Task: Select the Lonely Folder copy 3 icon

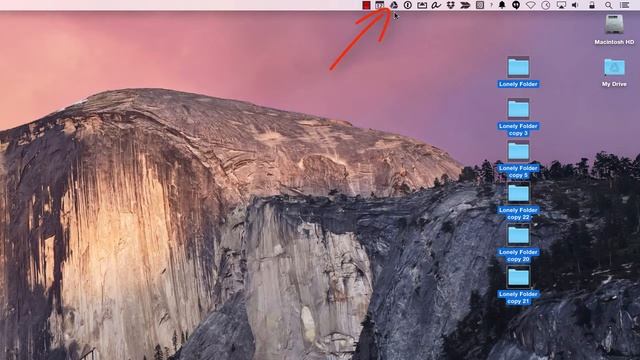Action: pos(518,109)
